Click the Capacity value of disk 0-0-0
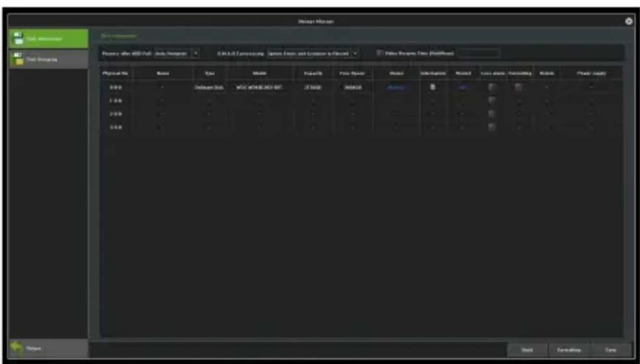Viewport: 640px width, 364px height. [313, 87]
